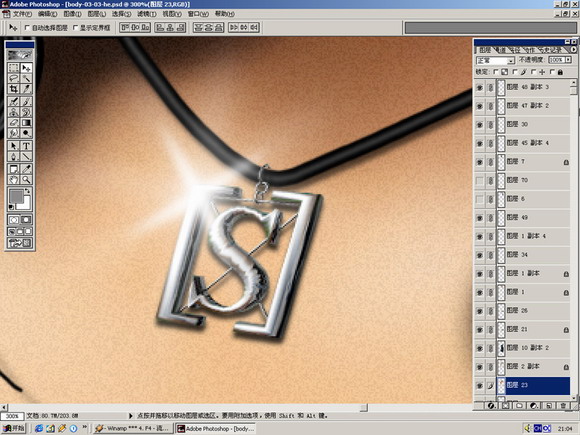Open the opacity slider arrow
This screenshot has height=435, width=580.
click(568, 60)
